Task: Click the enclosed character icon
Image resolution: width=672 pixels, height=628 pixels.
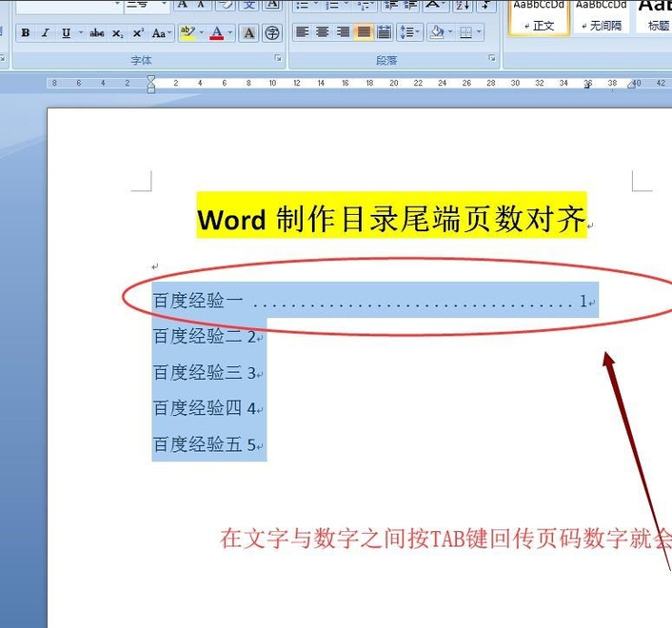Action: pos(271,33)
